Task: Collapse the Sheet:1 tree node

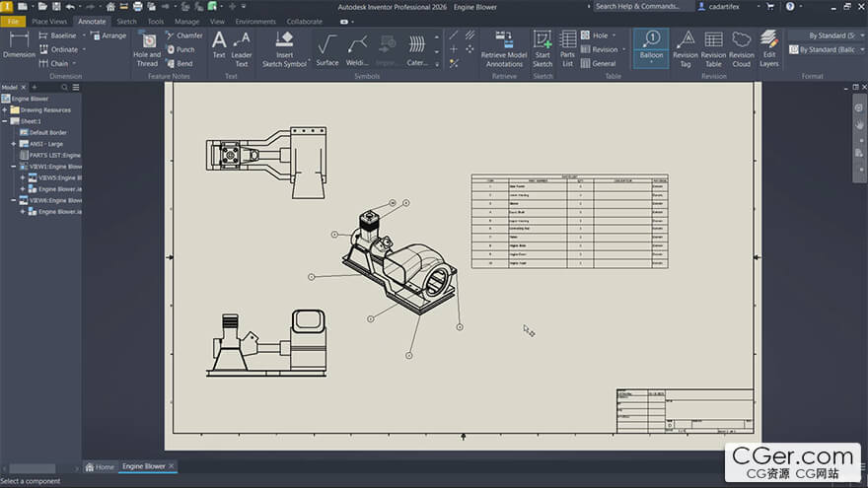Action: tap(5, 121)
